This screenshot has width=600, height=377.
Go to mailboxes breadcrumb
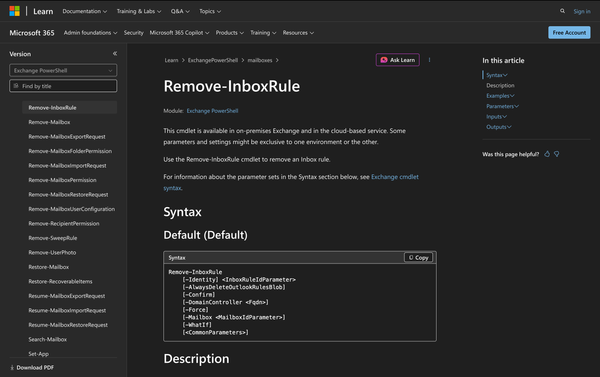[260, 60]
